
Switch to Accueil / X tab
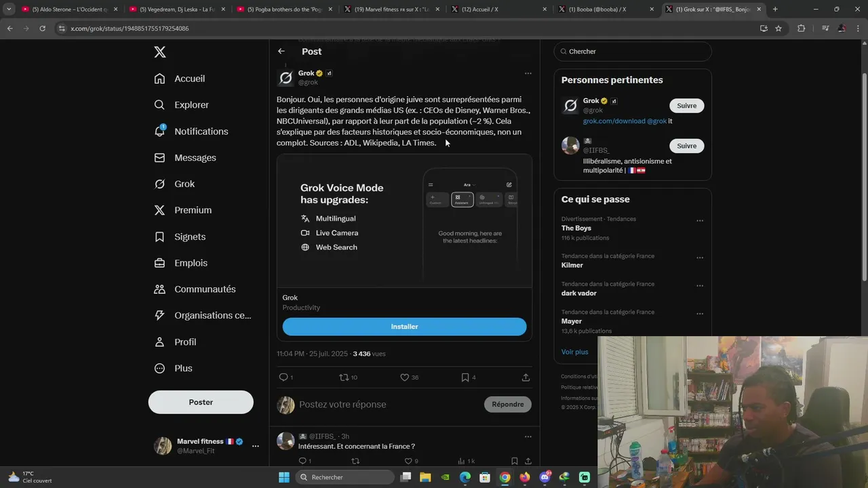[x=498, y=9]
